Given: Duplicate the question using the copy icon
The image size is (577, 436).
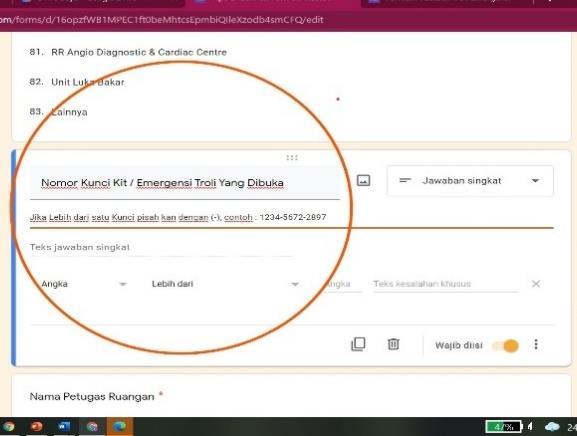Looking at the screenshot, I should click(x=358, y=344).
